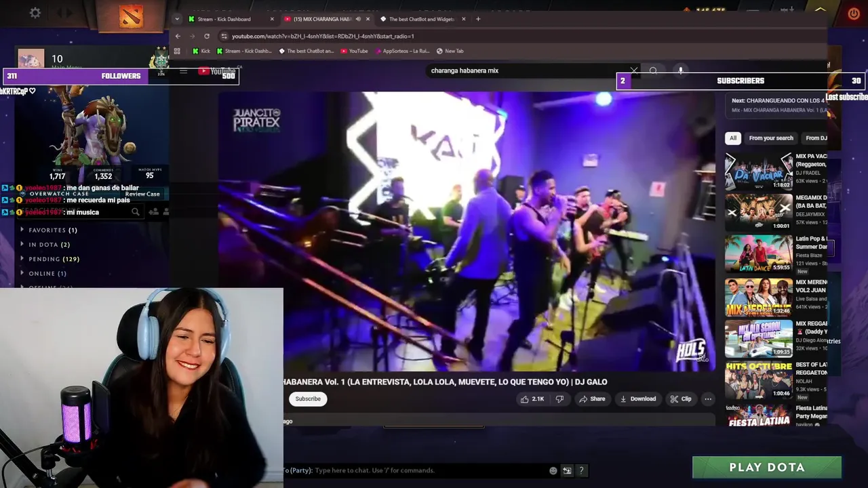868x488 pixels.
Task: Like the video with 2.1K likes
Action: (532, 399)
